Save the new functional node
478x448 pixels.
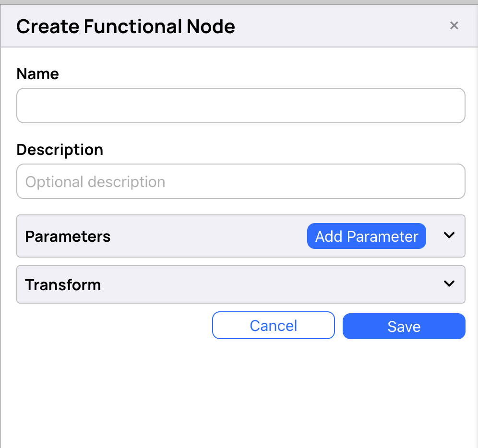pos(404,326)
